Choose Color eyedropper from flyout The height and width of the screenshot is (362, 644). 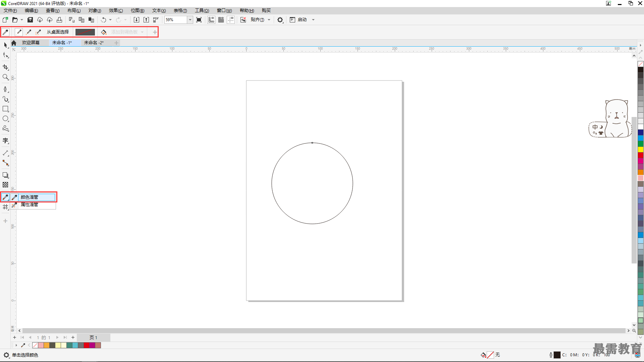[33, 197]
